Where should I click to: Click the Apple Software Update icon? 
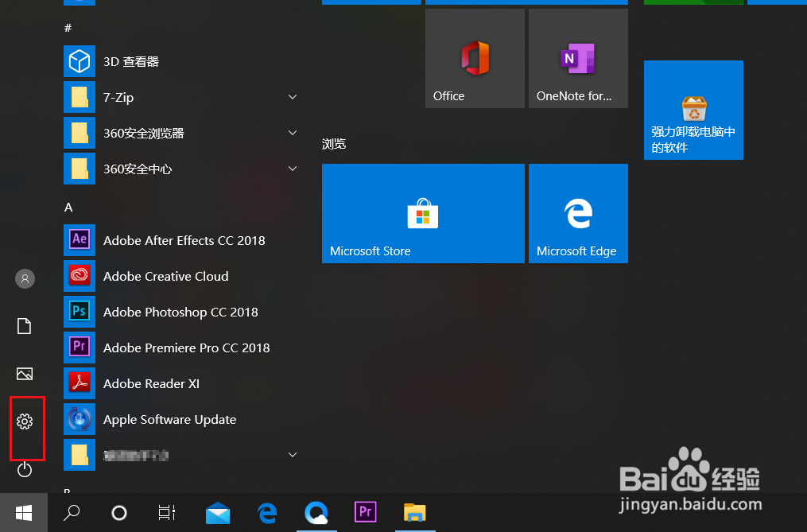pos(80,419)
